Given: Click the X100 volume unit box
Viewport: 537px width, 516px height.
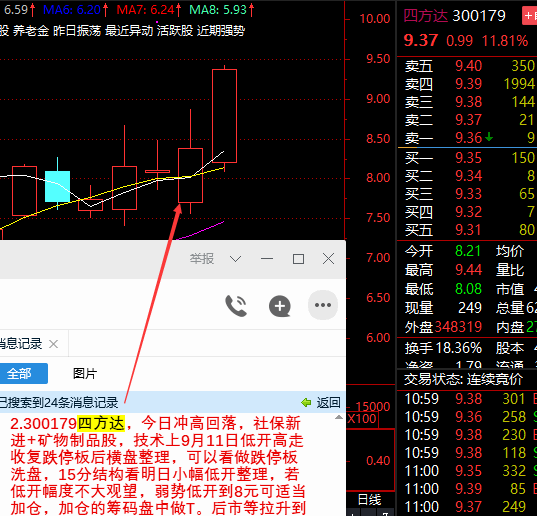Looking at the screenshot, I should coord(362,419).
